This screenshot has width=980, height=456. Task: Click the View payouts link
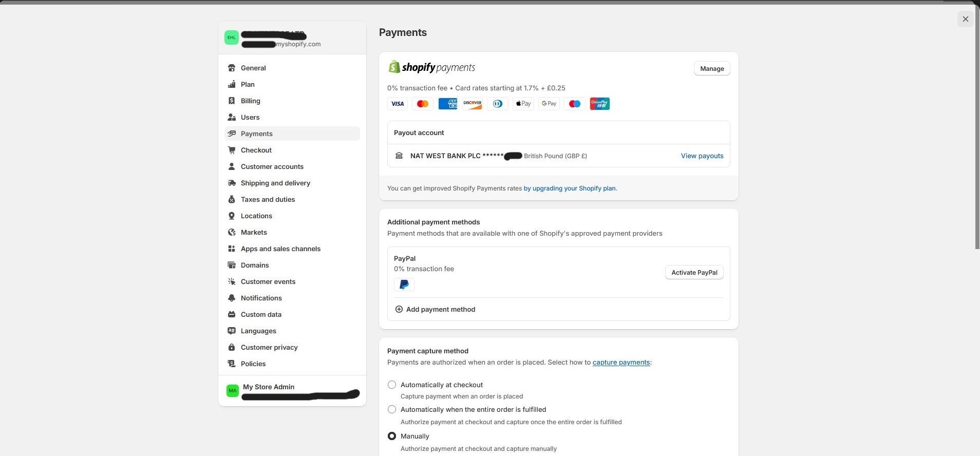click(x=702, y=156)
